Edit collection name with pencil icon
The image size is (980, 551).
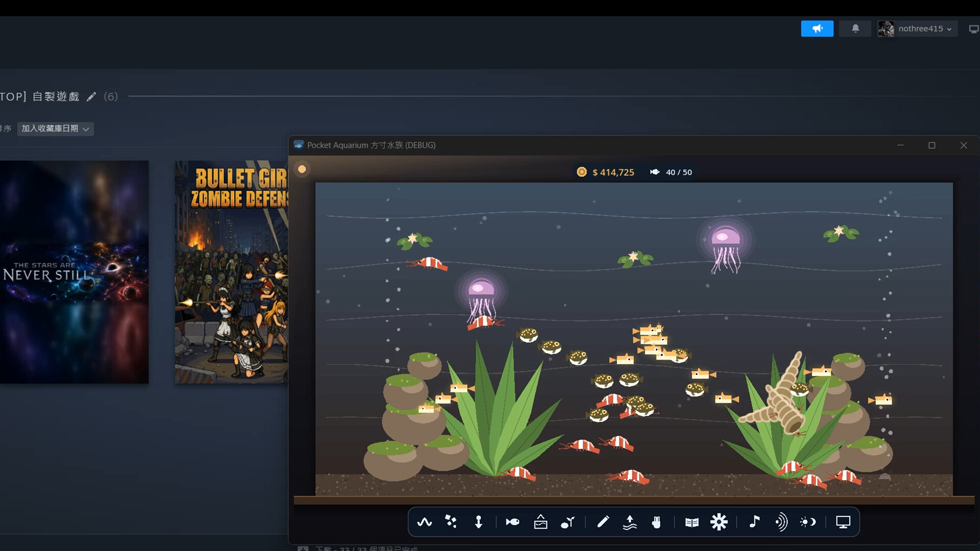91,96
